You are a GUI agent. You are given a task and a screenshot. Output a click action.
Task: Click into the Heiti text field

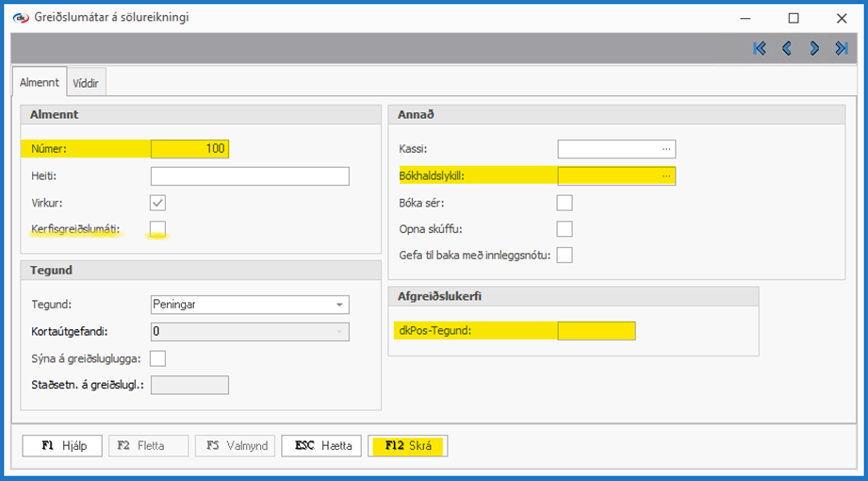(250, 176)
